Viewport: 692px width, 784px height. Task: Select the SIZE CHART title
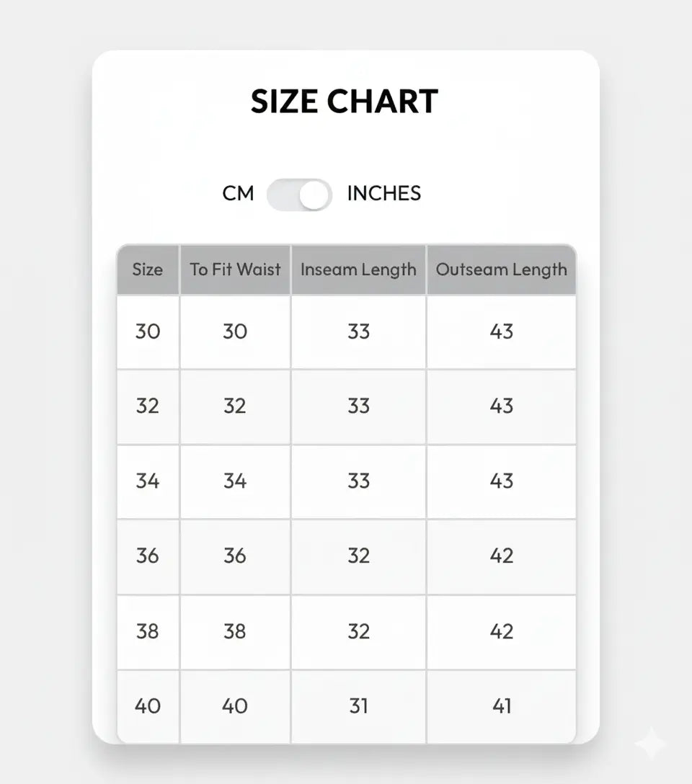(x=345, y=101)
